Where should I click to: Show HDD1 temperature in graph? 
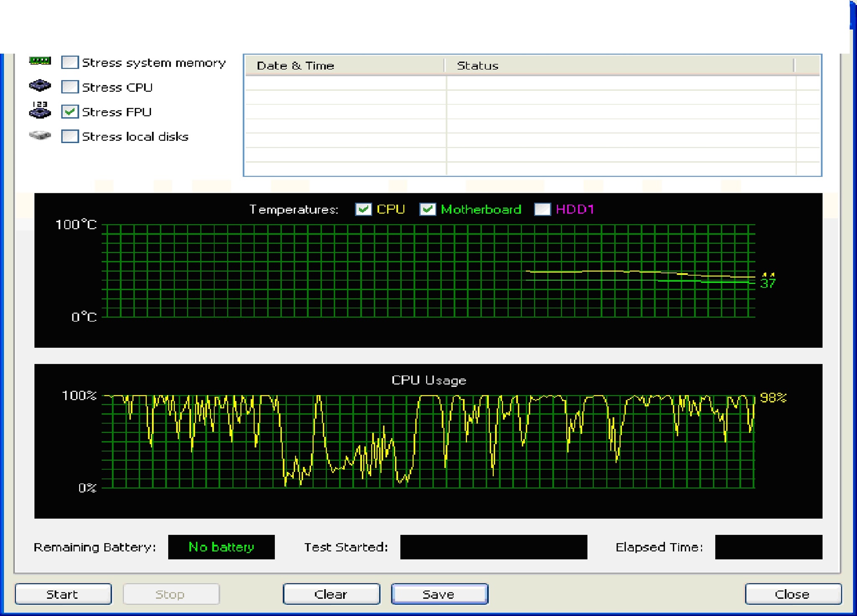(x=542, y=209)
